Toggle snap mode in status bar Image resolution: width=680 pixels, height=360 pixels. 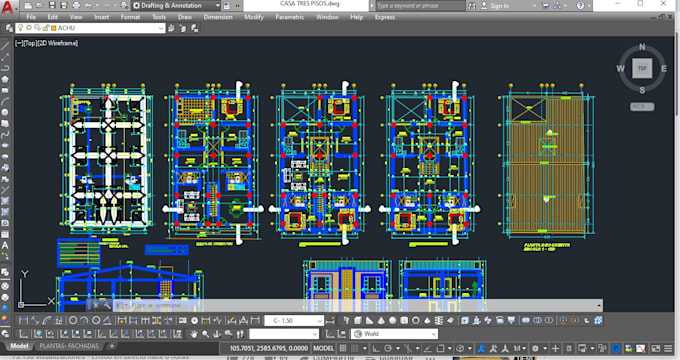[355, 348]
